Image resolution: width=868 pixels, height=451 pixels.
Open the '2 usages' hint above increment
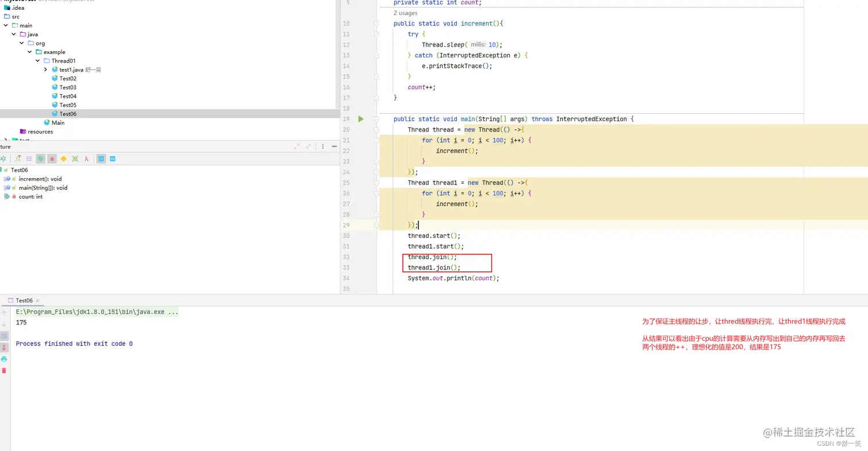tap(405, 13)
